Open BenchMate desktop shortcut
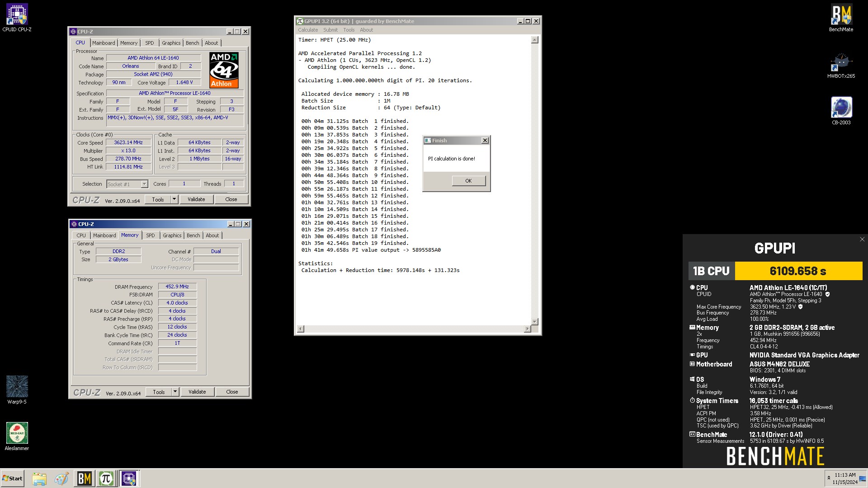This screenshot has height=488, width=868. tap(841, 18)
